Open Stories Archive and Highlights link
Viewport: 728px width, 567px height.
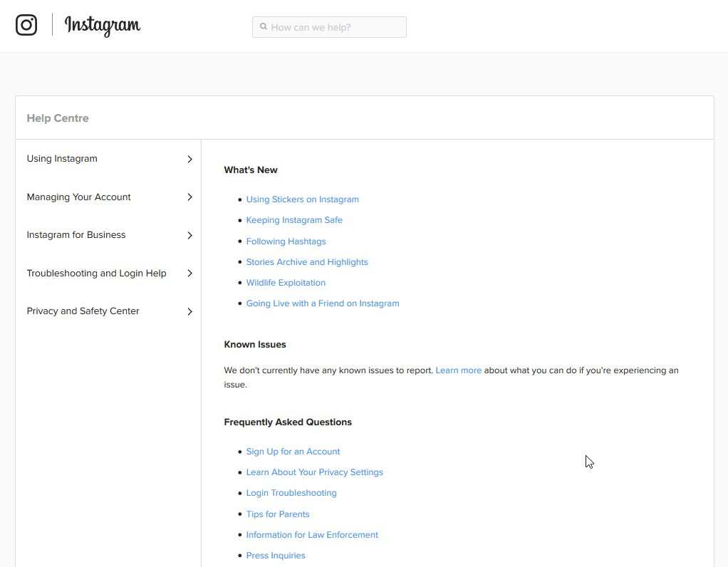[307, 262]
